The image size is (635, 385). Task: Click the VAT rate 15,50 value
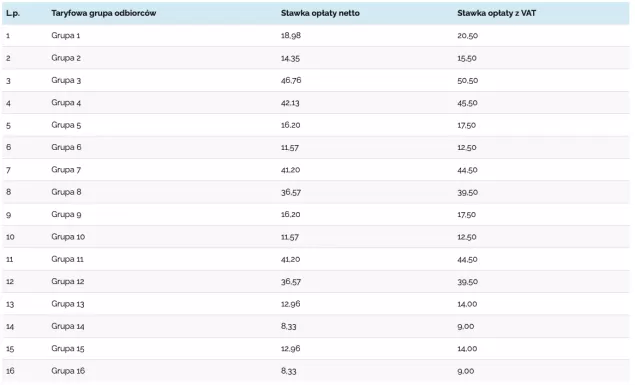click(467, 58)
